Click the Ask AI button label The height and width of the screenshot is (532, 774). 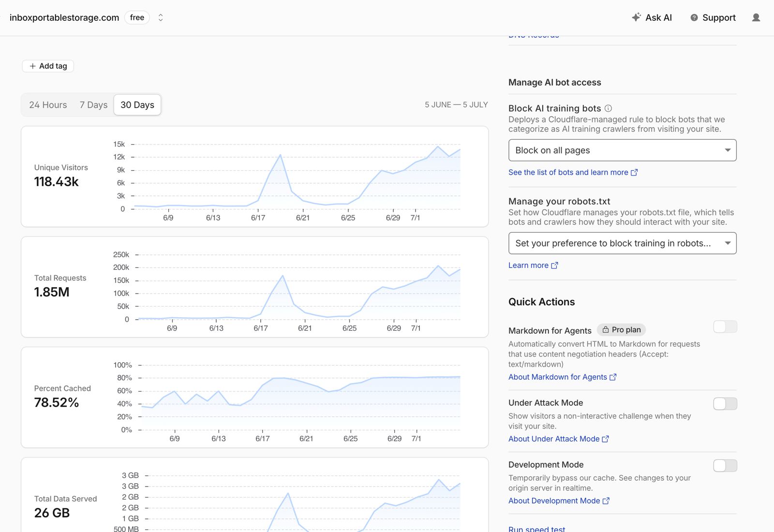tap(658, 18)
